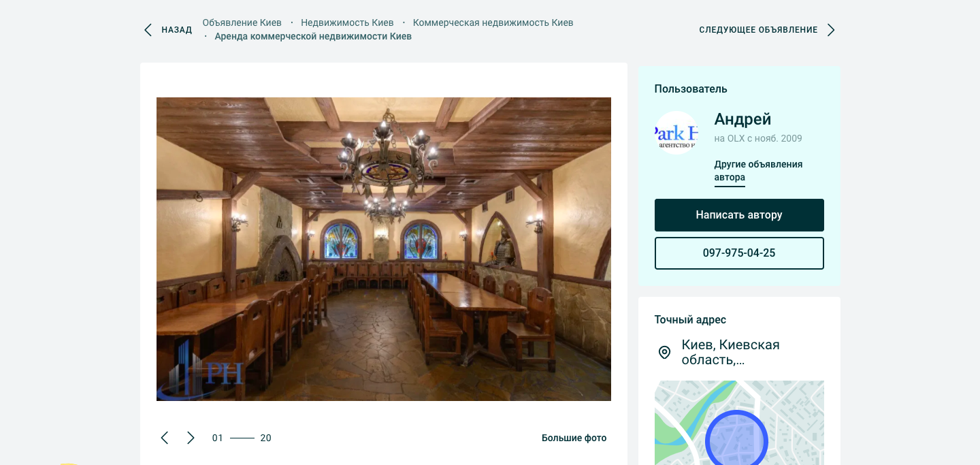Open Объявление Киев breadcrumb

(x=242, y=22)
